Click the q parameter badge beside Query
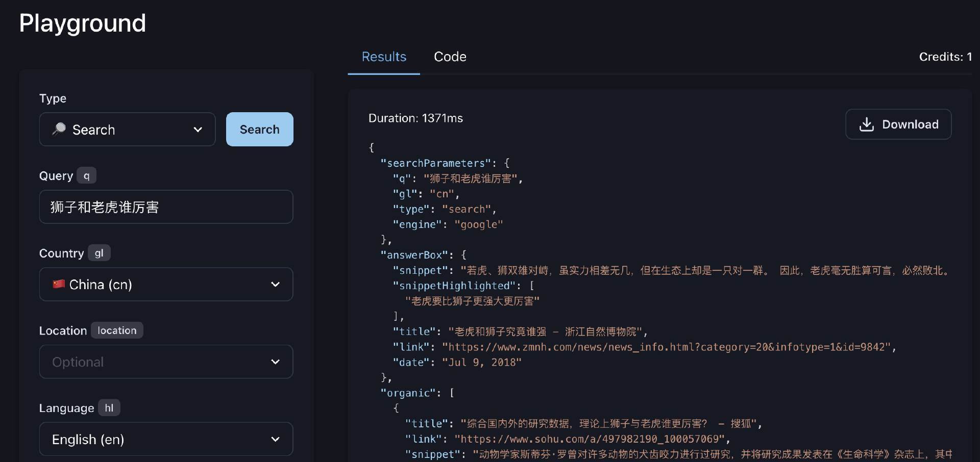 coord(87,175)
